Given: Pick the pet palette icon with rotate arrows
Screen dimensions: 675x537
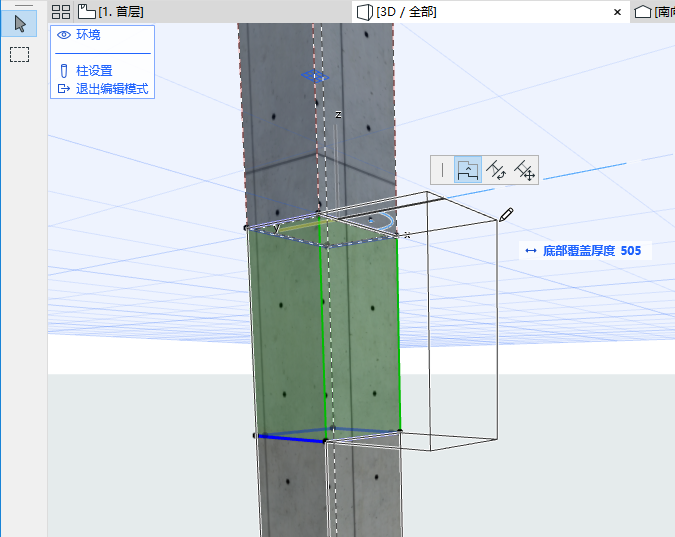Looking at the screenshot, I should [x=496, y=171].
